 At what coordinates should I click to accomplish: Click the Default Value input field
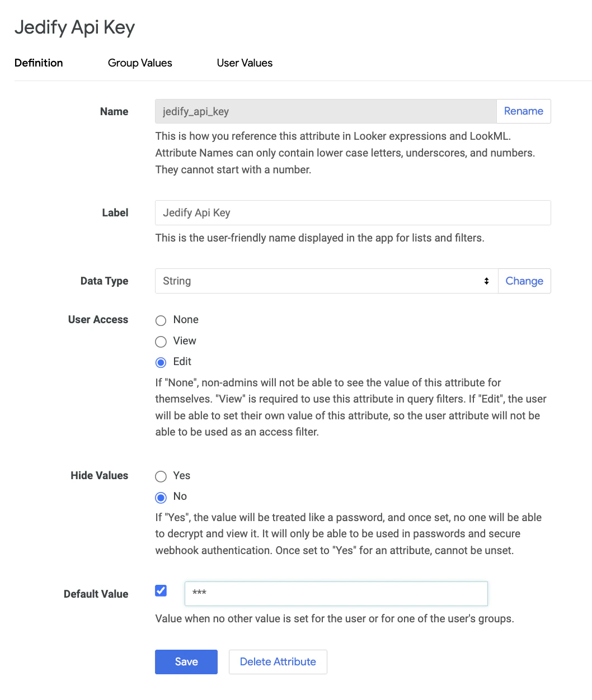coord(335,594)
